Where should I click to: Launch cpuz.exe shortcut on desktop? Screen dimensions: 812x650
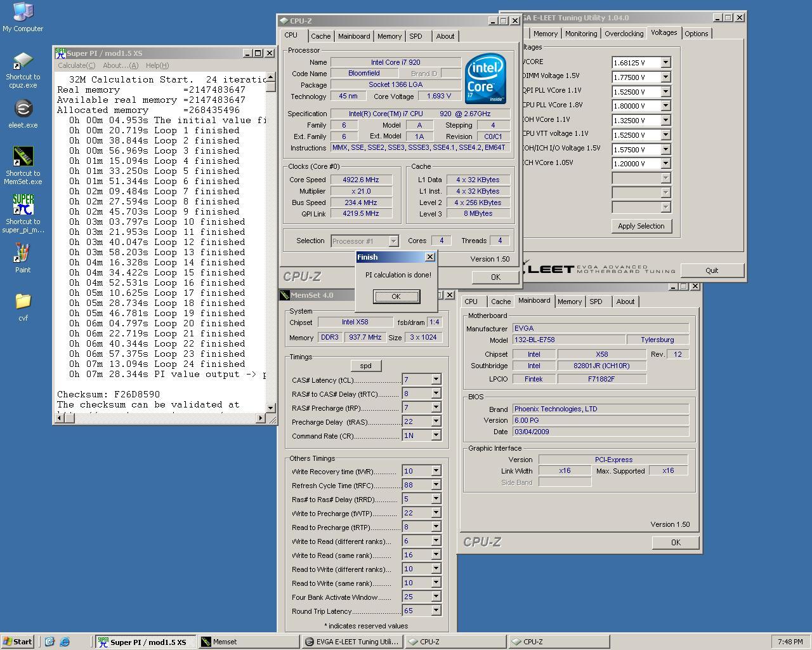tap(23, 70)
